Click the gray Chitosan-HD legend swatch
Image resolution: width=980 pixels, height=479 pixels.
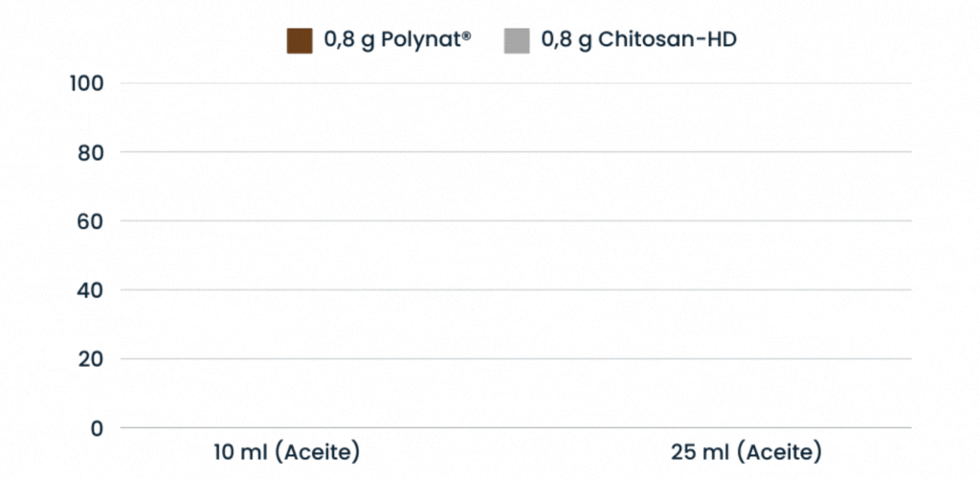tap(517, 41)
